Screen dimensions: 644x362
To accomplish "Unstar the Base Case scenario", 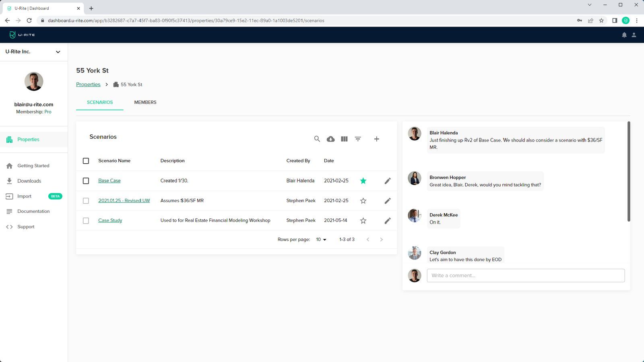I will (x=363, y=181).
